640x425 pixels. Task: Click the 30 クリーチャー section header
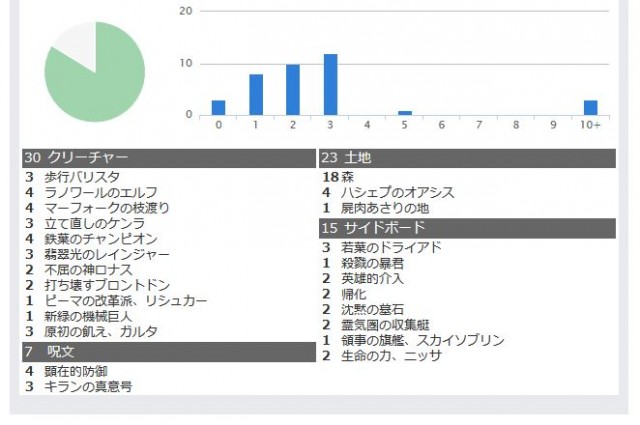(x=169, y=158)
